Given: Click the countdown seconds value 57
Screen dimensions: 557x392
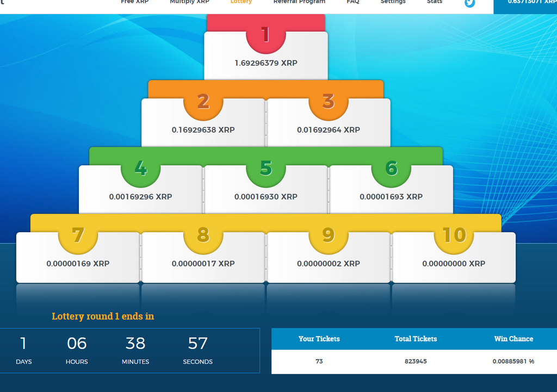Looking at the screenshot, I should (x=197, y=344).
